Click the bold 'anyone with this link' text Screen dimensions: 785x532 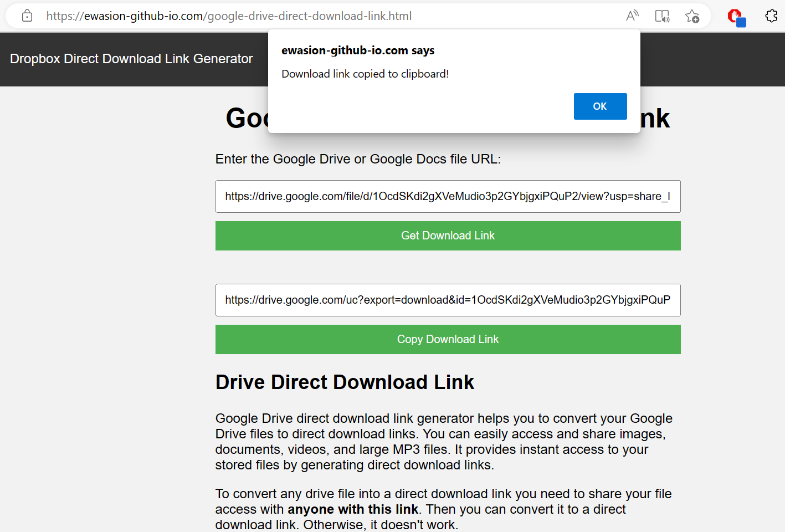pos(353,509)
